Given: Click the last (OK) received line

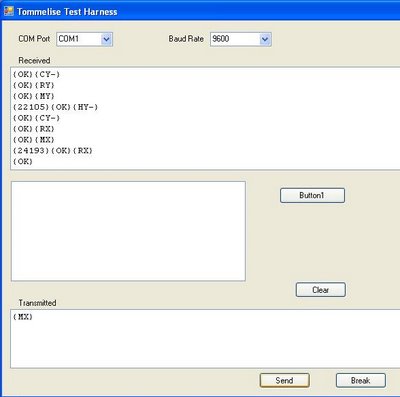Looking at the screenshot, I should tap(23, 161).
